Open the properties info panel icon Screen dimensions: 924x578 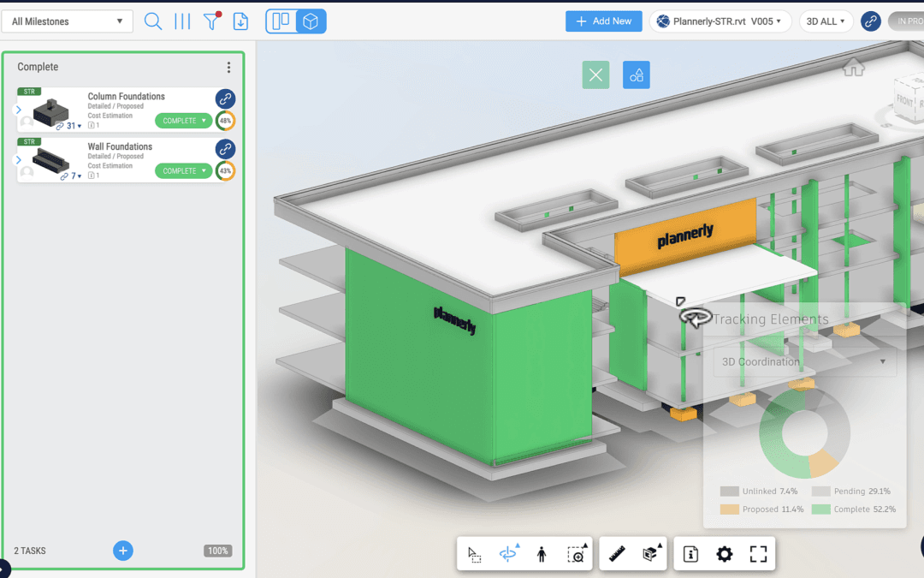point(690,554)
